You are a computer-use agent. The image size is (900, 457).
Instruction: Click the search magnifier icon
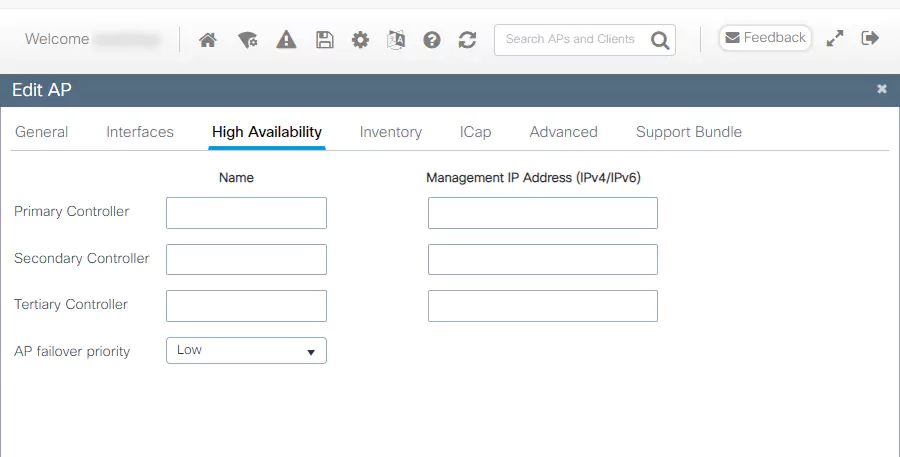(x=659, y=40)
